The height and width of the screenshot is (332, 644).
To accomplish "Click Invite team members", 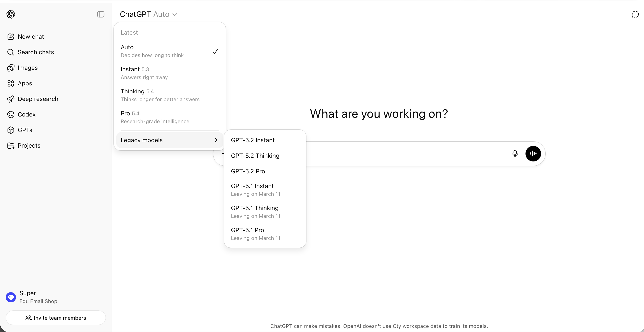I will (56, 318).
